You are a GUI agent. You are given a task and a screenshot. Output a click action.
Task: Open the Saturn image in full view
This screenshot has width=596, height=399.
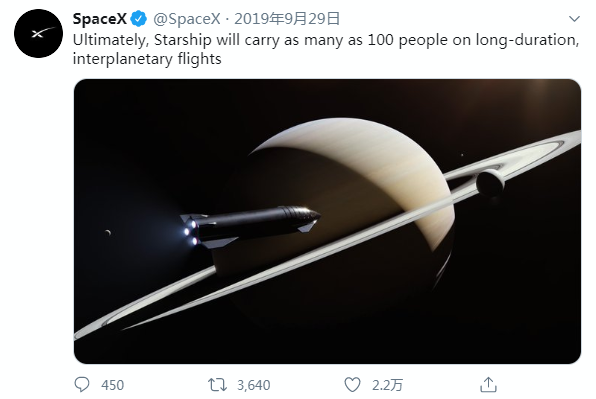(x=327, y=222)
